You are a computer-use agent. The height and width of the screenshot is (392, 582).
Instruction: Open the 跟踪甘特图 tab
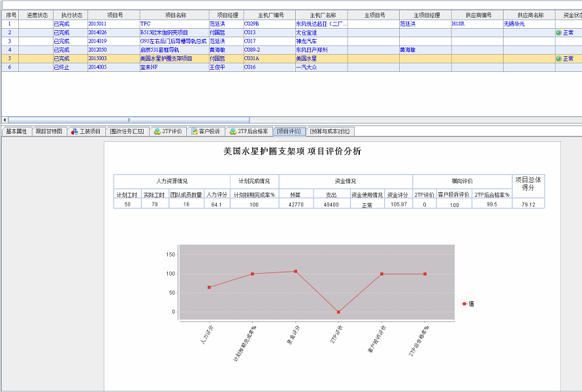tap(49, 131)
